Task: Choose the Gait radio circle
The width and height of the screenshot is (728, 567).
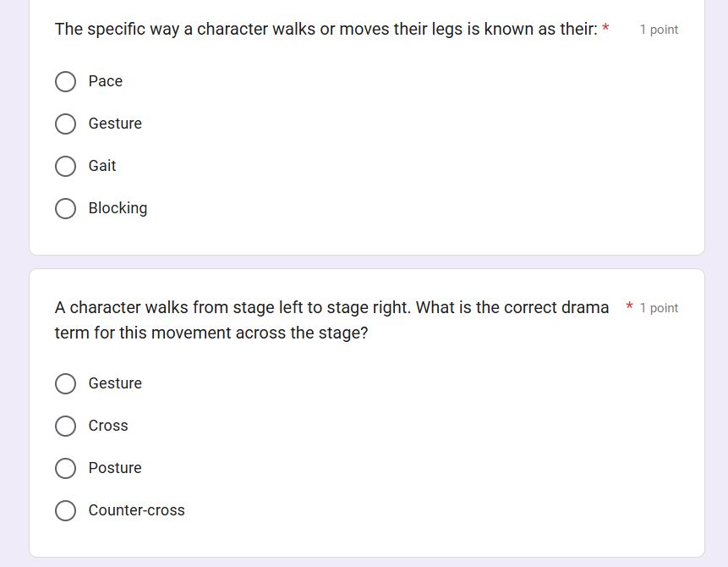Action: point(66,167)
